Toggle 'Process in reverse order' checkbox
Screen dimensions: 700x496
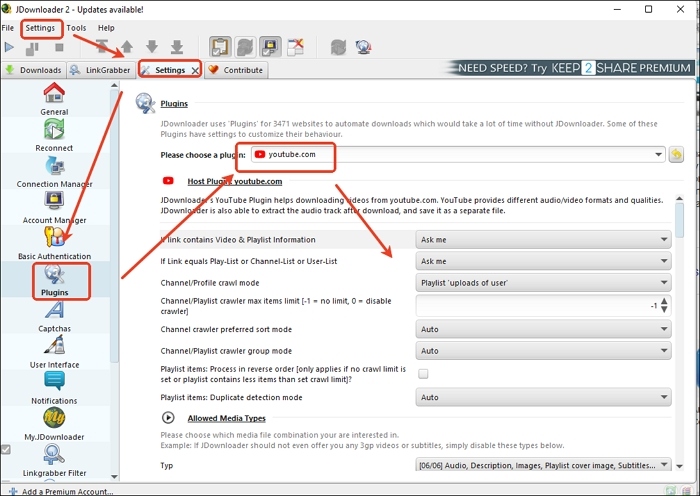click(x=423, y=374)
